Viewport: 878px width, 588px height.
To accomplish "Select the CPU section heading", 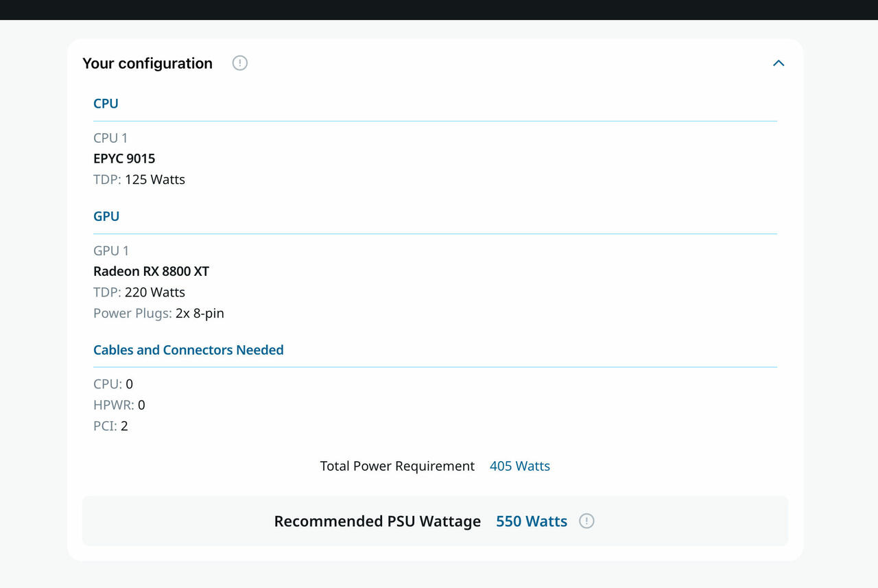I will 106,104.
